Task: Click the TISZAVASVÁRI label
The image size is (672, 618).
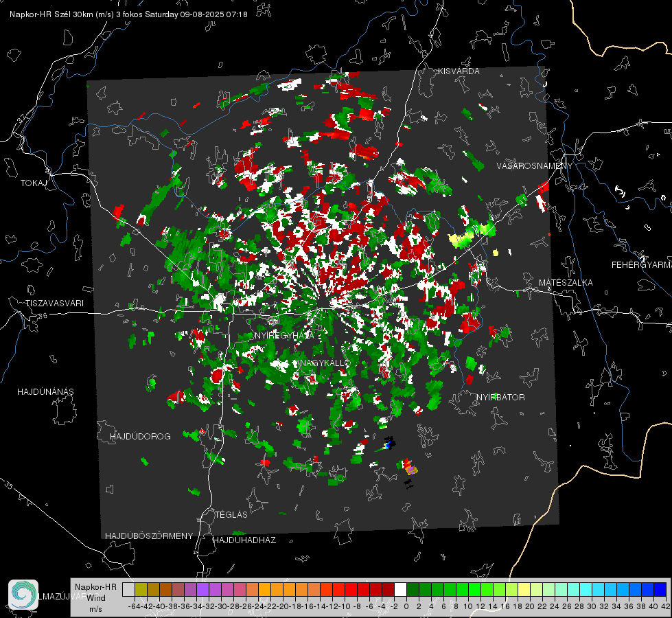Action: point(54,304)
